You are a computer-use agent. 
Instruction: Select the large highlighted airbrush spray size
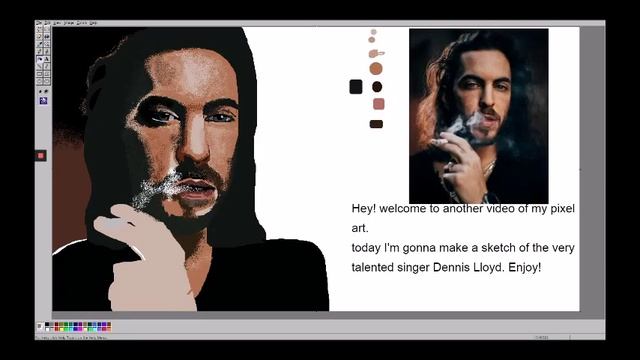tap(43, 100)
